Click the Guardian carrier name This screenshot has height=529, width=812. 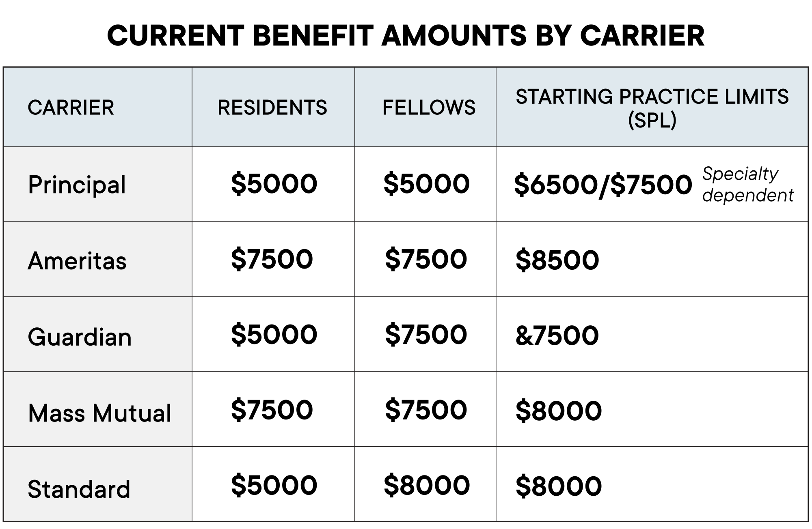click(80, 337)
